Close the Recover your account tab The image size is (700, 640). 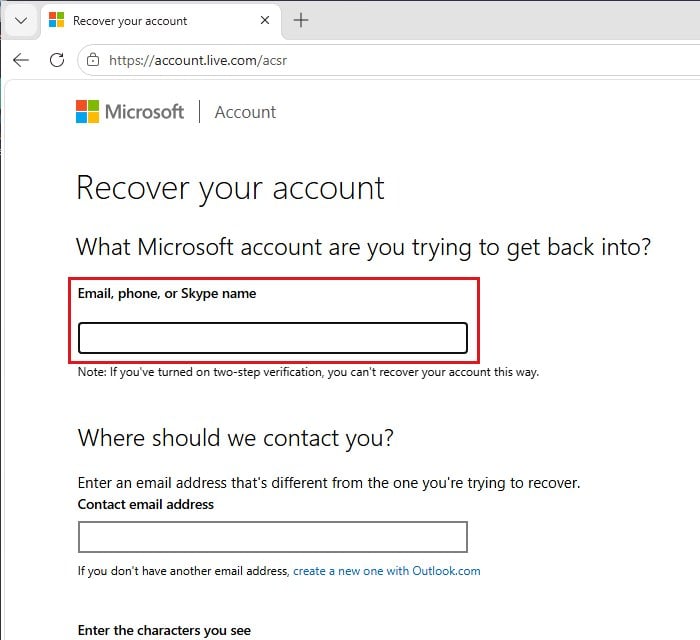pyautogui.click(x=265, y=20)
